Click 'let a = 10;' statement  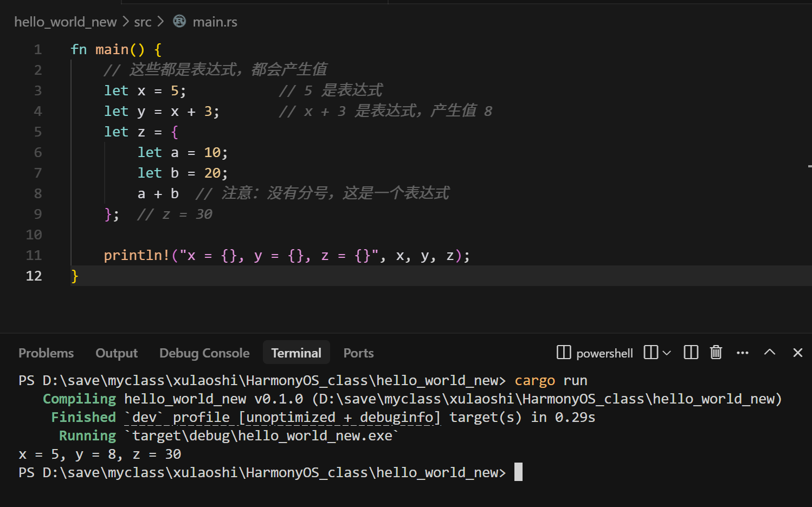tap(183, 152)
